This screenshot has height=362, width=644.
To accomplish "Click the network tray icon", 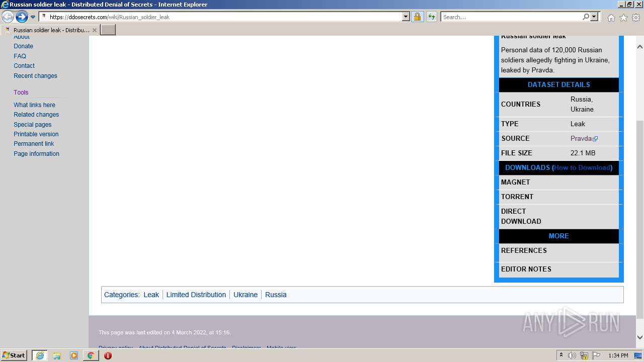I will (584, 355).
